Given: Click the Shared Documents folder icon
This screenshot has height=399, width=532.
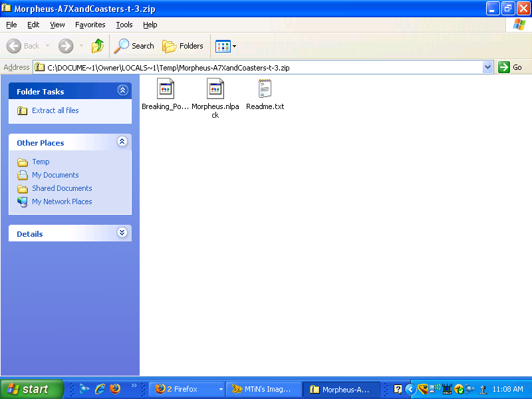Looking at the screenshot, I should tap(23, 189).
